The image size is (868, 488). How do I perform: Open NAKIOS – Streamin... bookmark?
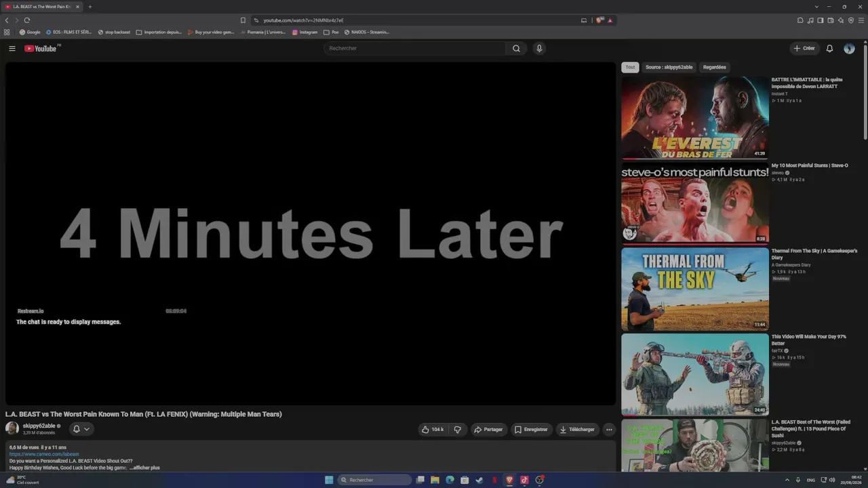coord(366,32)
